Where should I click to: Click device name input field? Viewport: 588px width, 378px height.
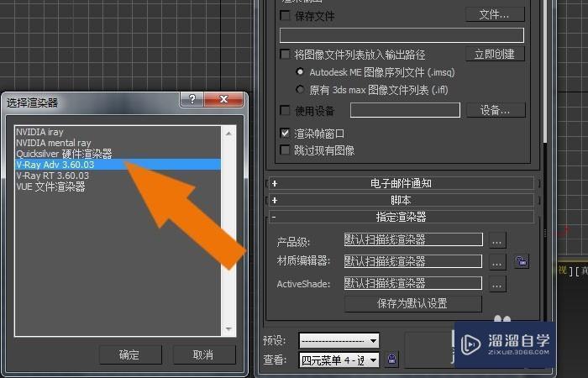click(x=405, y=110)
